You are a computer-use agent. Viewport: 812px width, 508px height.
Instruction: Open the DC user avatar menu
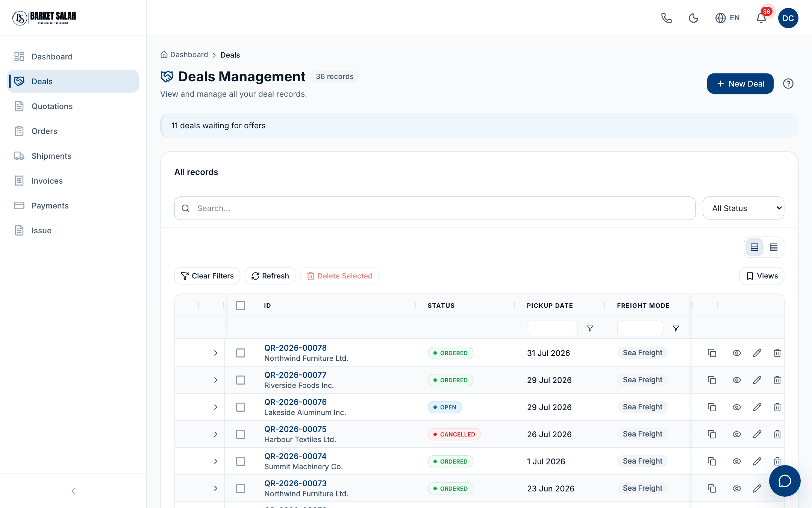(x=788, y=18)
